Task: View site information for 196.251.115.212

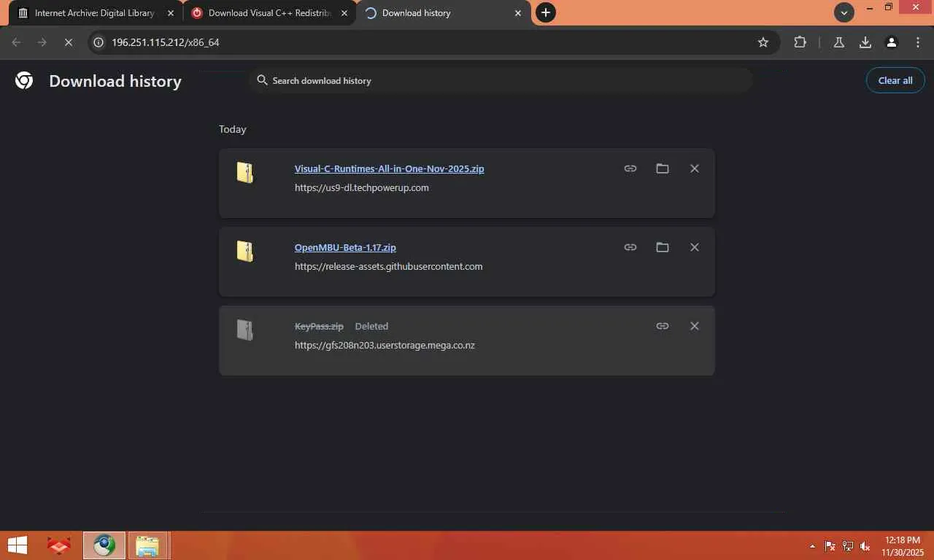Action: pos(99,42)
